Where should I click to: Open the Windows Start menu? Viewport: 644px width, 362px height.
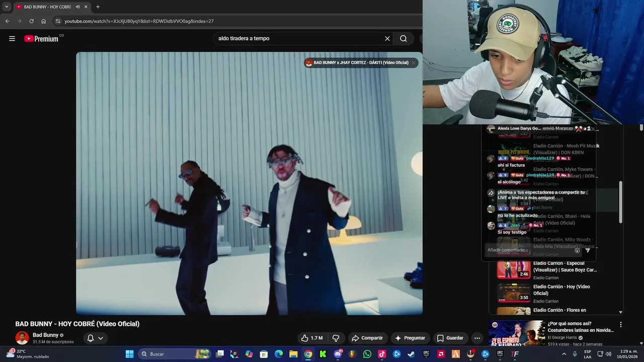click(x=129, y=354)
